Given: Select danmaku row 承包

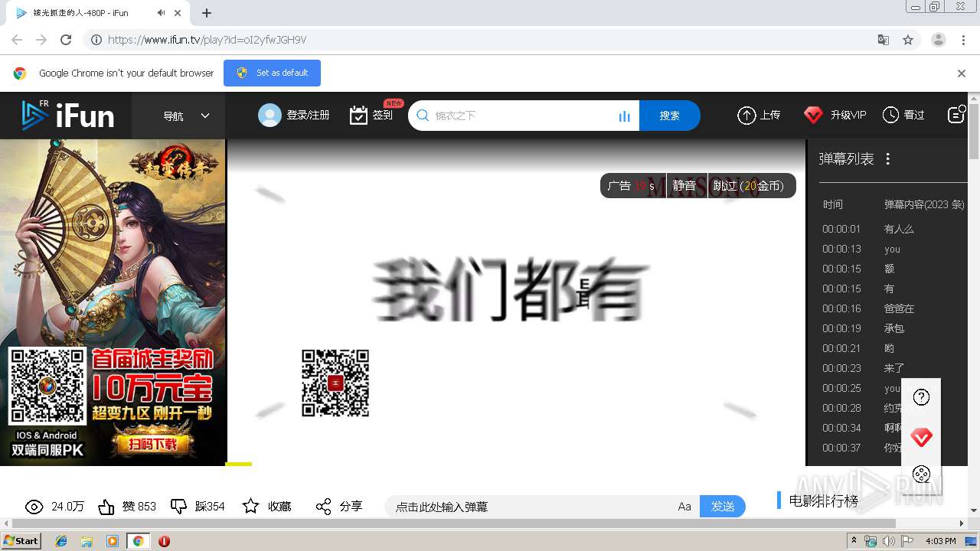Looking at the screenshot, I should pos(893,328).
